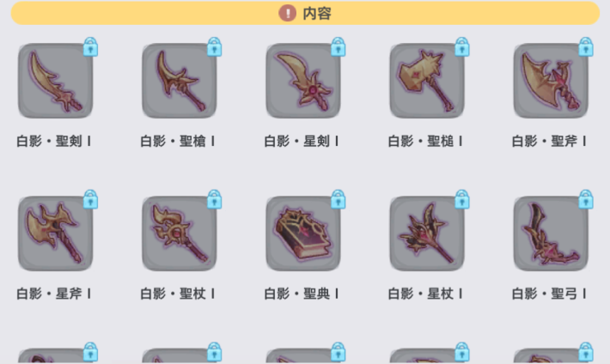This screenshot has height=364, width=610.
Task: Select the 白影・聖剣 I sword icon
Action: (55, 81)
